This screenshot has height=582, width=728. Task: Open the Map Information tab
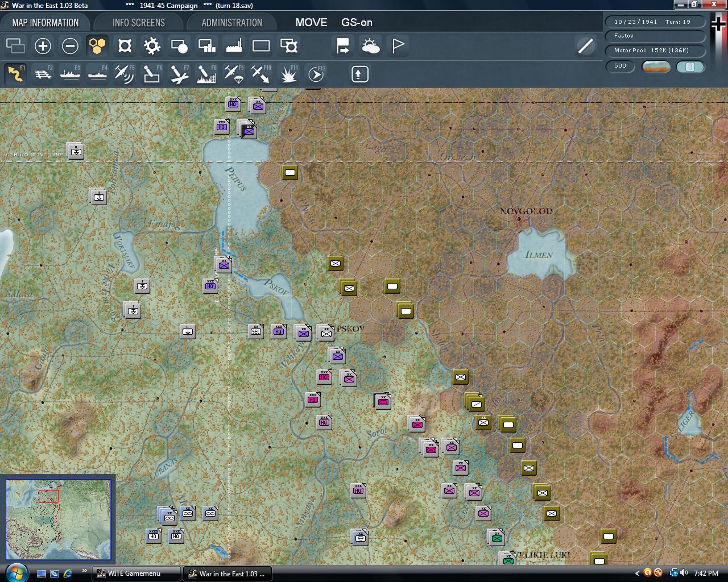45,23
